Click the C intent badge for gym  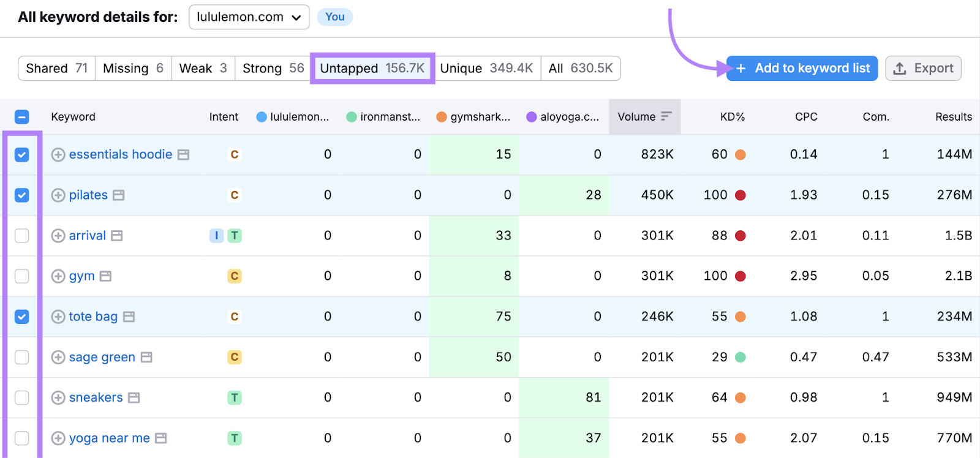(x=235, y=276)
